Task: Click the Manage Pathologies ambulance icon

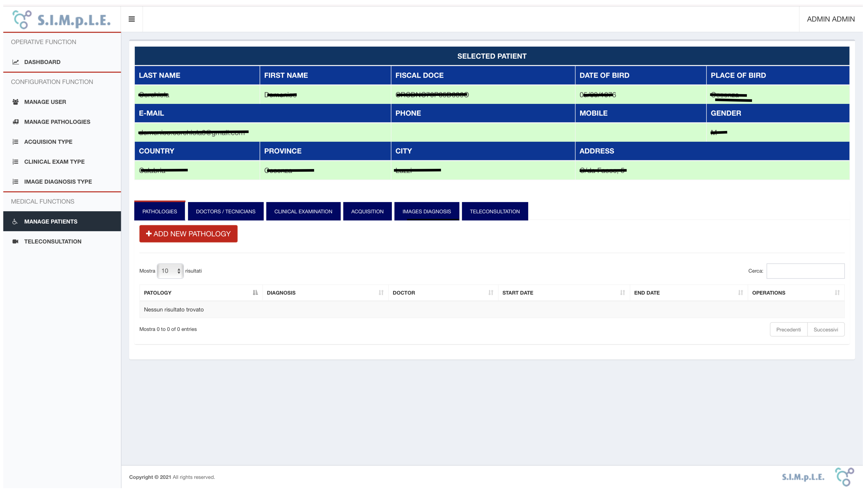Action: click(16, 122)
